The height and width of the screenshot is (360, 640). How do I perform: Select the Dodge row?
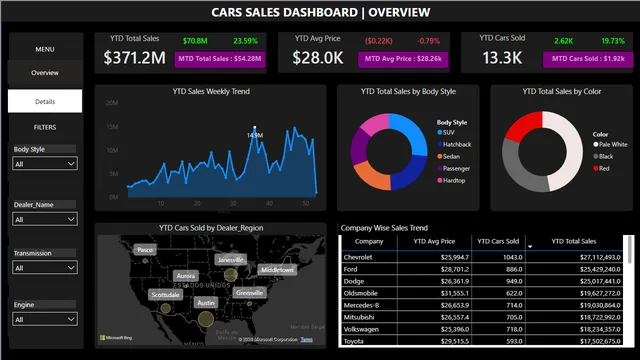[x=482, y=281]
